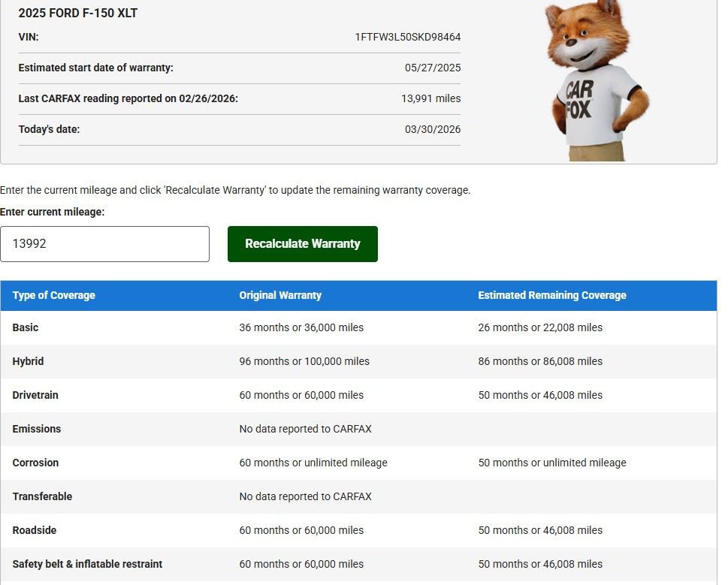The image size is (728, 585).
Task: Click '60 months or unlimited mileage' cell
Action: click(x=313, y=463)
